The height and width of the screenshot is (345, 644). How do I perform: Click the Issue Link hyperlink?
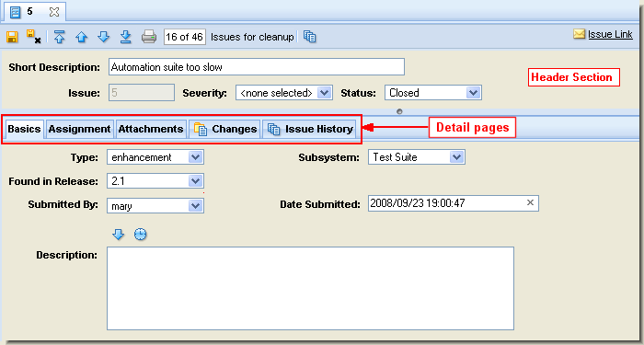tap(610, 35)
